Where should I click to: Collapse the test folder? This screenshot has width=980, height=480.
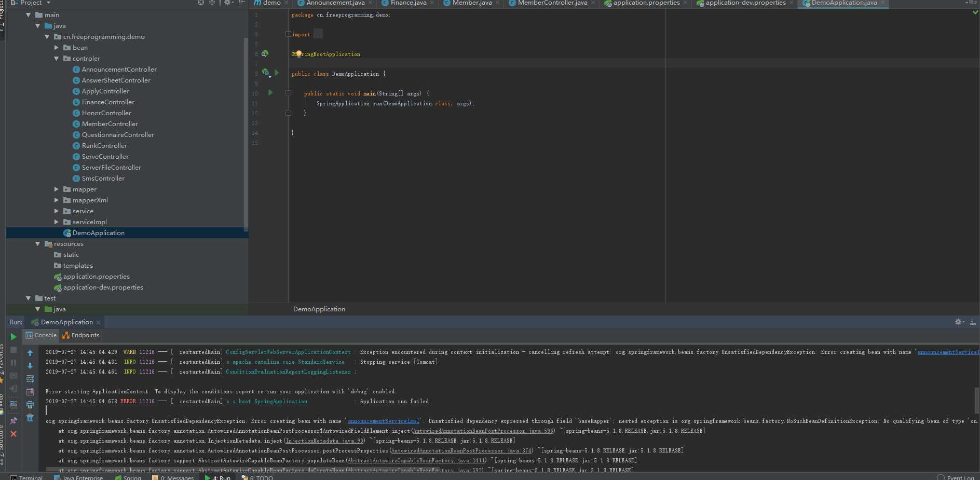tap(29, 298)
